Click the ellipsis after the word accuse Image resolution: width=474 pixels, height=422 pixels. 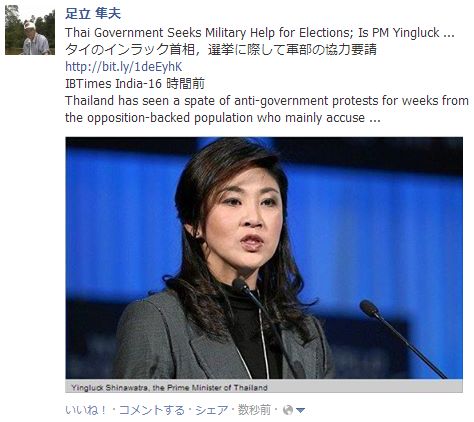[x=375, y=120]
